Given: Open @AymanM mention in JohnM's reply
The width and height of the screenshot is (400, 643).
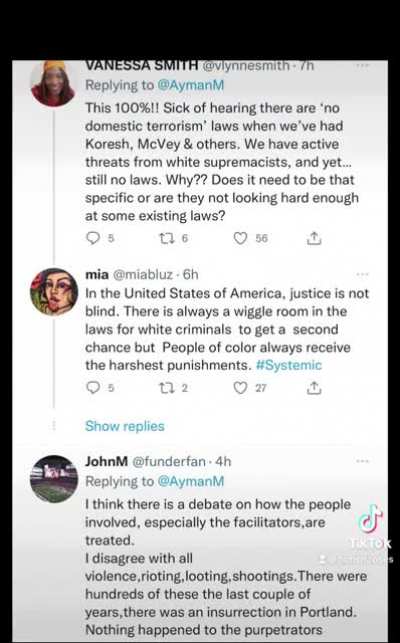Looking at the screenshot, I should (x=191, y=481).
